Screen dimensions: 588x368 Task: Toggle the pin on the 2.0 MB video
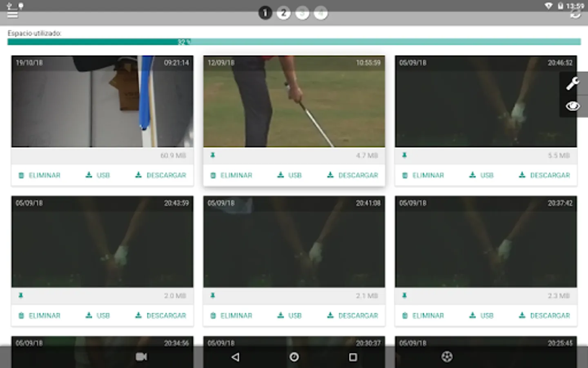(x=21, y=296)
